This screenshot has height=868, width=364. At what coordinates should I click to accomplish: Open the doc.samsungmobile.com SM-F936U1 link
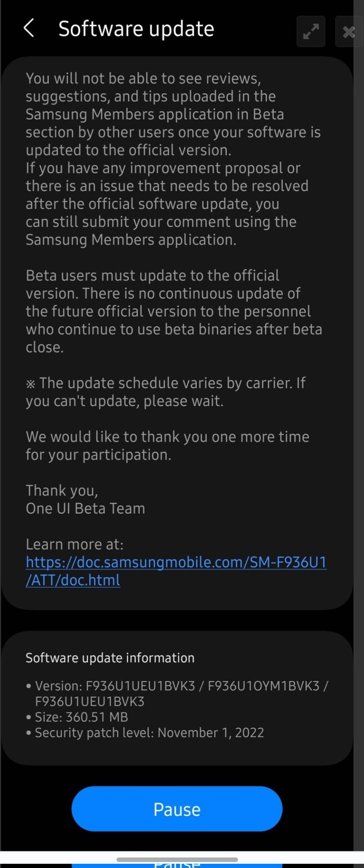pos(176,562)
